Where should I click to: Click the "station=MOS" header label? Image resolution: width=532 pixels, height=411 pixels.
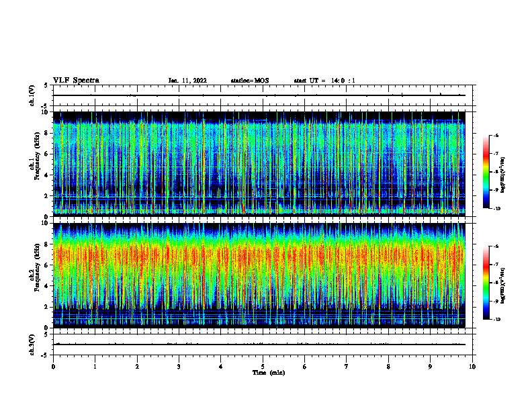(250, 81)
